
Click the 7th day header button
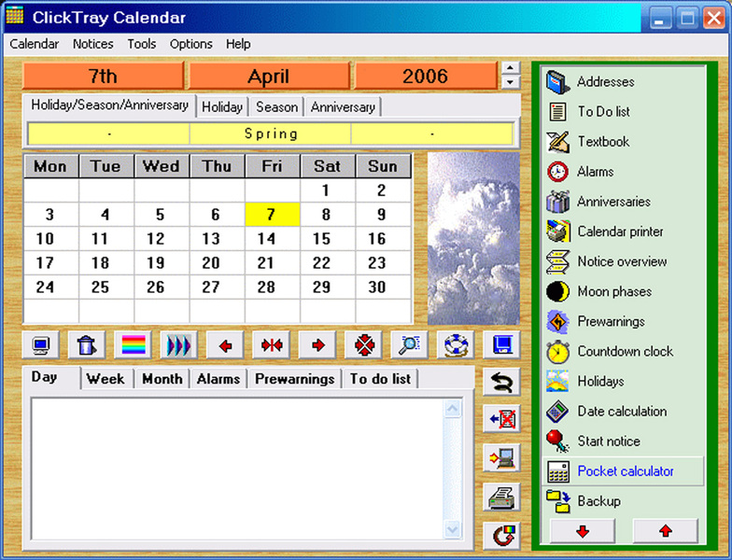[x=103, y=77]
